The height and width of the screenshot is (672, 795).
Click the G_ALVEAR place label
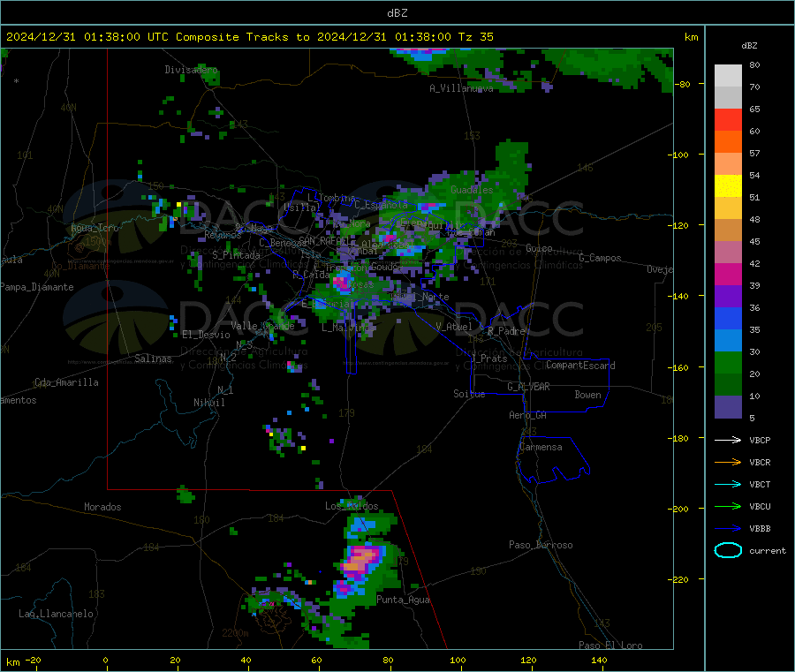point(528,387)
